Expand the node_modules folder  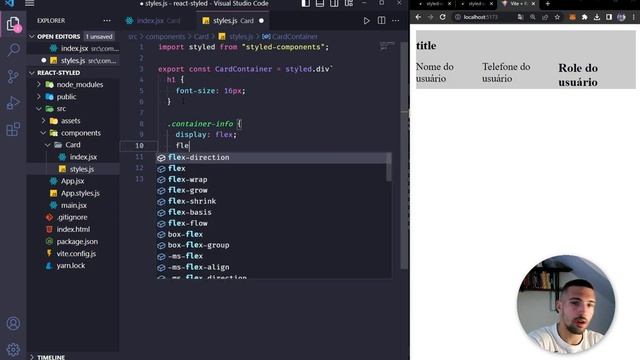pos(39,84)
